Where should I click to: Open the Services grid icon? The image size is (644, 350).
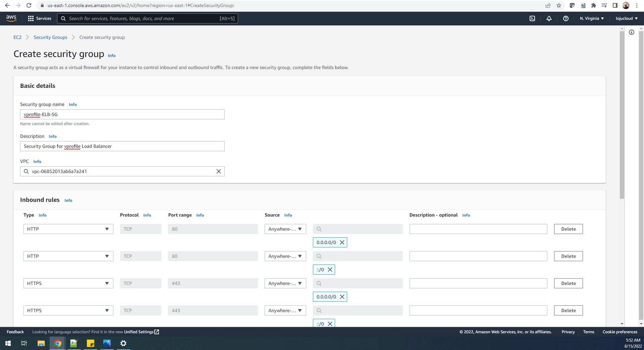point(31,18)
